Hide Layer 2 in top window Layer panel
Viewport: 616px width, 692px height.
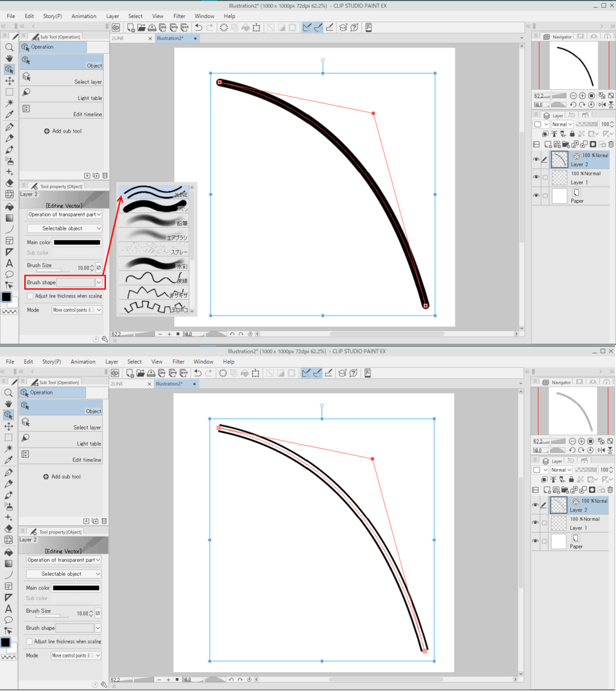(536, 159)
